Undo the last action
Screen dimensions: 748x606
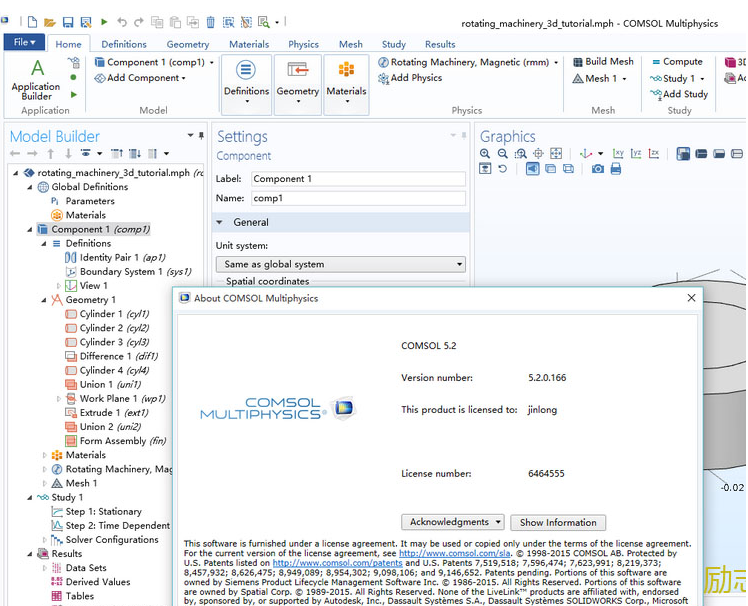(122, 22)
